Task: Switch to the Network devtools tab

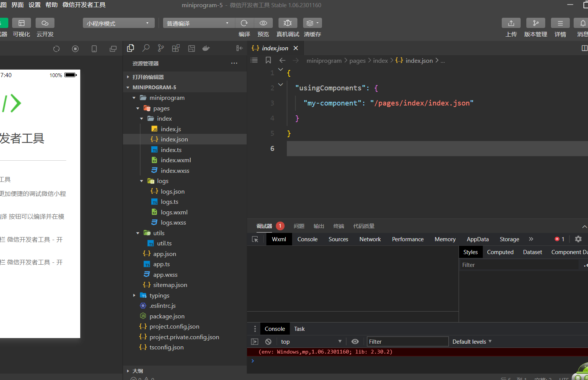Action: click(370, 239)
